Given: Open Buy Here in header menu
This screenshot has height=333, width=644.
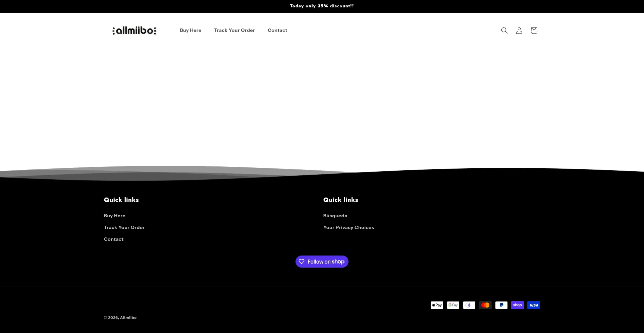Looking at the screenshot, I should [x=191, y=30].
